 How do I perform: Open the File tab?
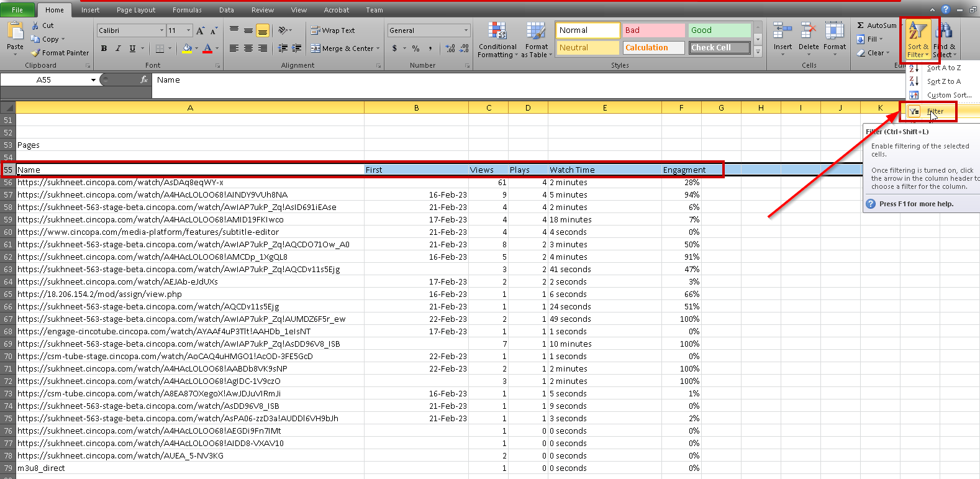(17, 10)
